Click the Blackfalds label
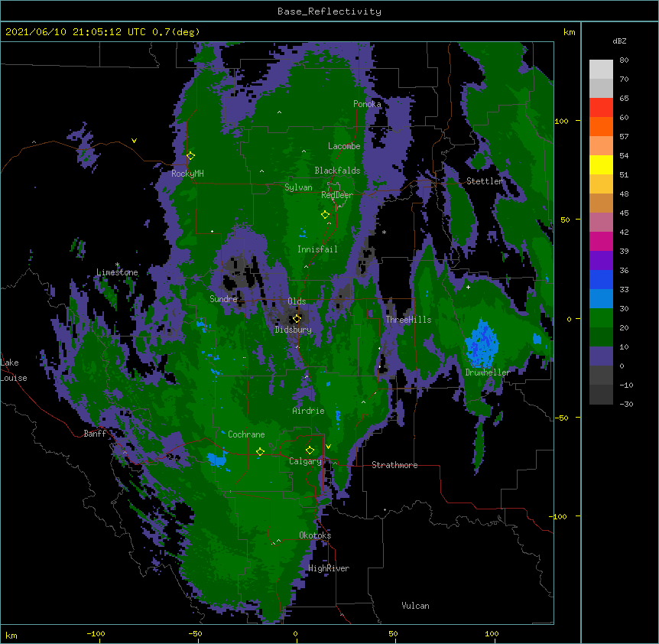Image resolution: width=659 pixels, height=644 pixels. click(337, 171)
